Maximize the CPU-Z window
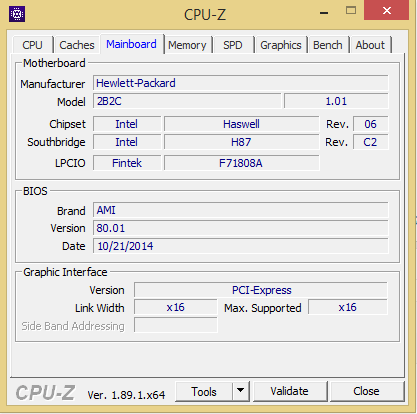 [x=351, y=11]
